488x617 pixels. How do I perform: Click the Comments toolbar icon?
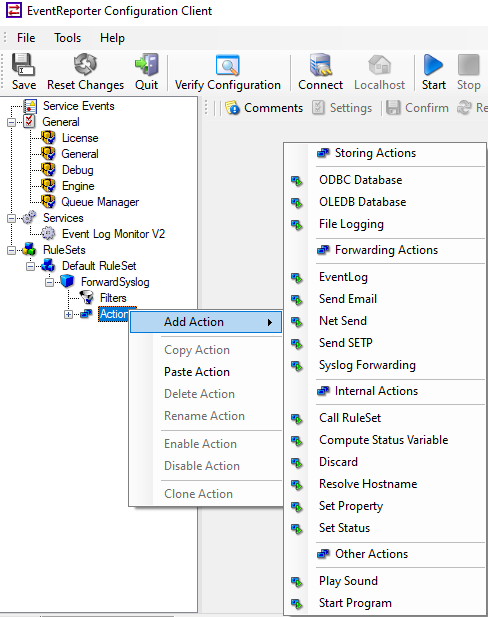[x=232, y=107]
